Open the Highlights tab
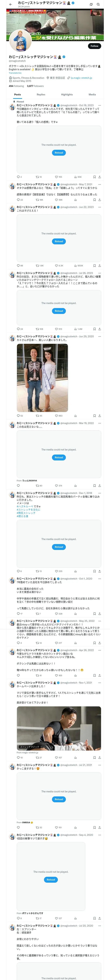Image resolution: width=110 pixels, height=980 pixels. [67, 94]
